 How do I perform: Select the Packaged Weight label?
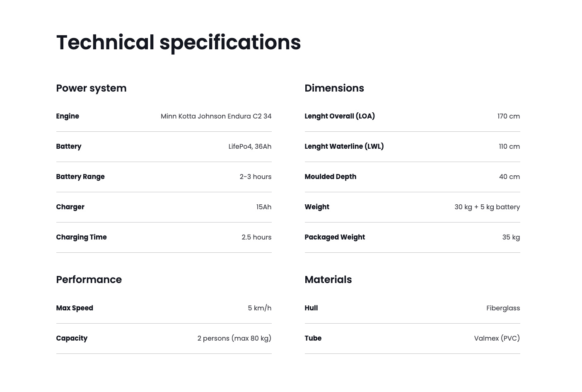(334, 237)
